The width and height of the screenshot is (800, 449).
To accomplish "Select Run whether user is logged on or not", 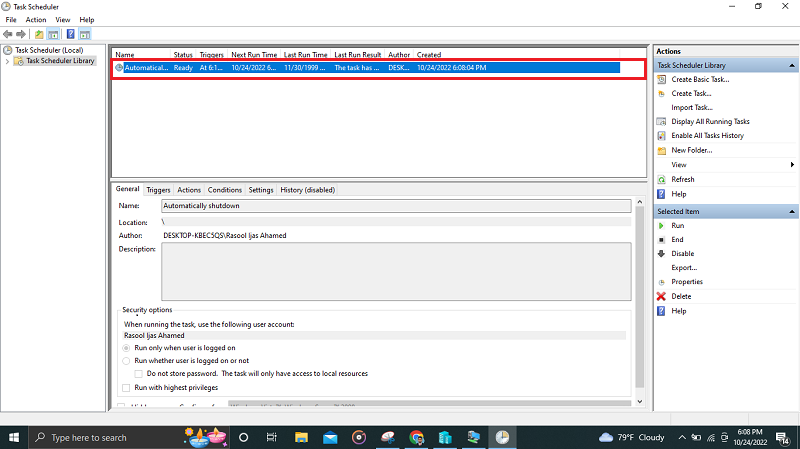I will (126, 361).
